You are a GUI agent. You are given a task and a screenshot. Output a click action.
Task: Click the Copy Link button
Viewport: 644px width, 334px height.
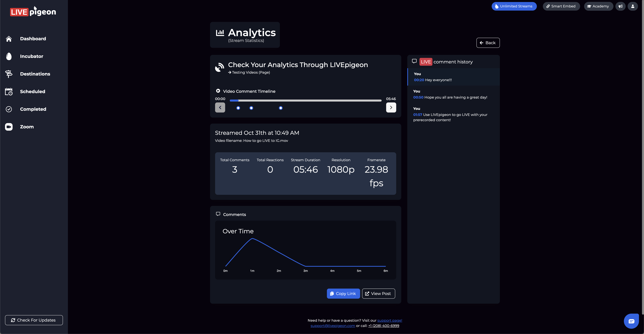(x=343, y=293)
